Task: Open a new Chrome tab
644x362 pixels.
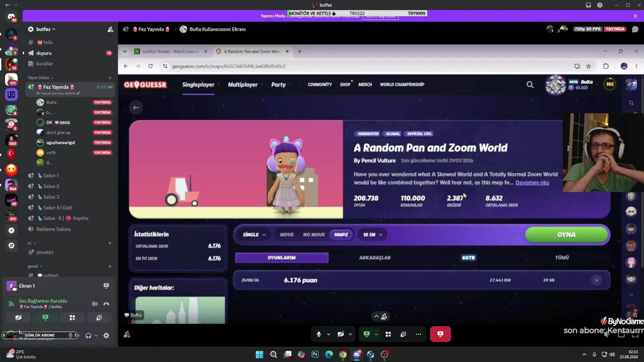Action: point(299,51)
